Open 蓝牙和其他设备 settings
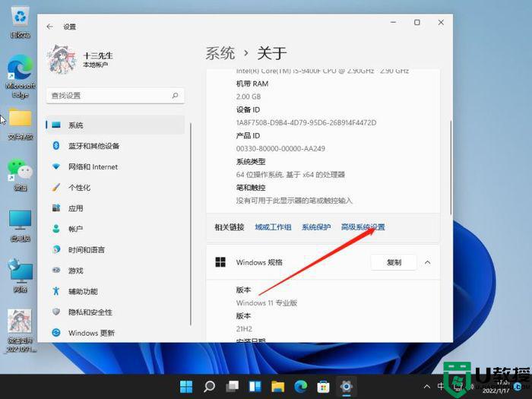 (93, 146)
